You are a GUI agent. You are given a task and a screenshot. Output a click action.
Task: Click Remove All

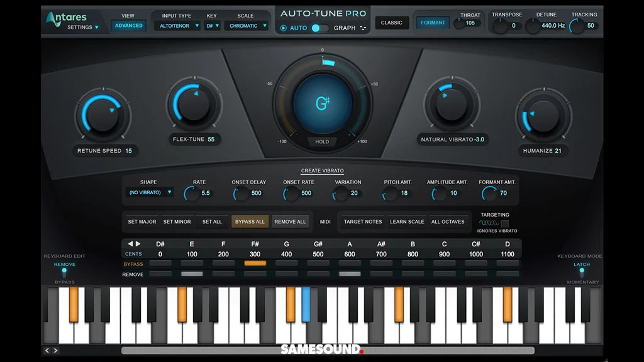click(x=290, y=222)
